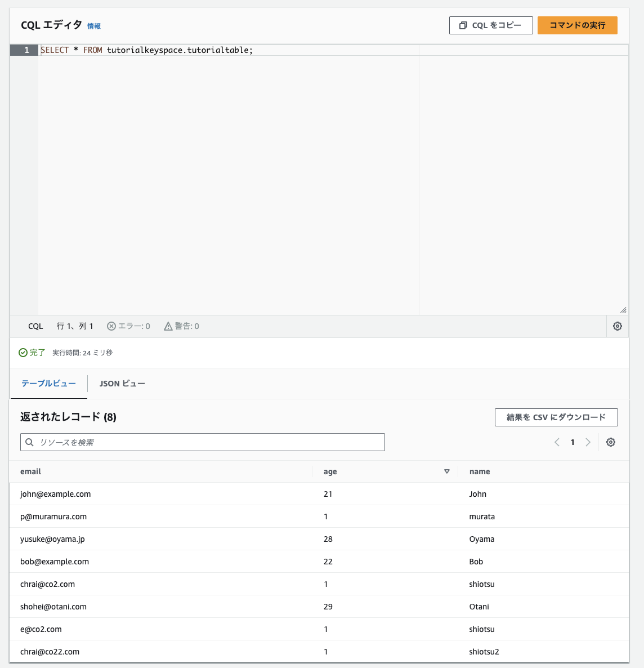
Task: Click the chrai@co2.com cell
Action: coord(47,585)
